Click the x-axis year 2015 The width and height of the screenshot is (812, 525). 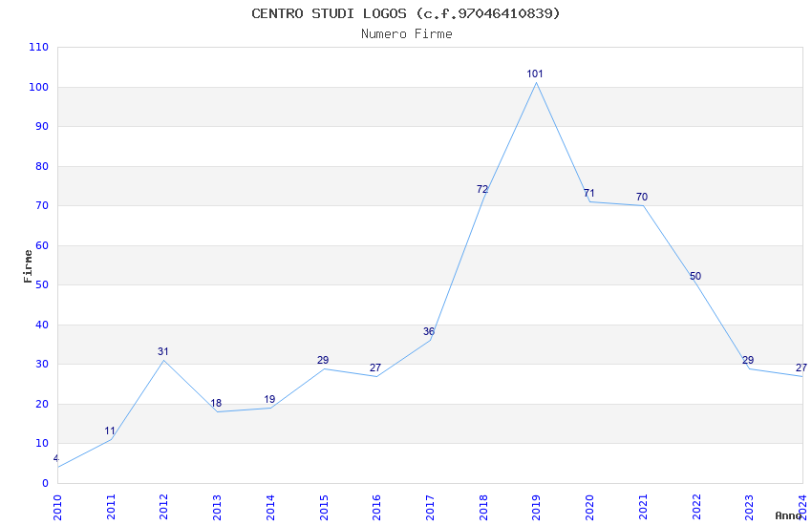[324, 508]
